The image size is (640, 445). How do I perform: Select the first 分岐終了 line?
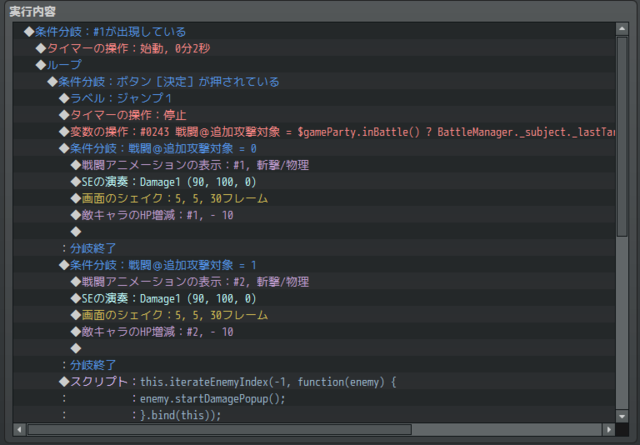coord(314,249)
